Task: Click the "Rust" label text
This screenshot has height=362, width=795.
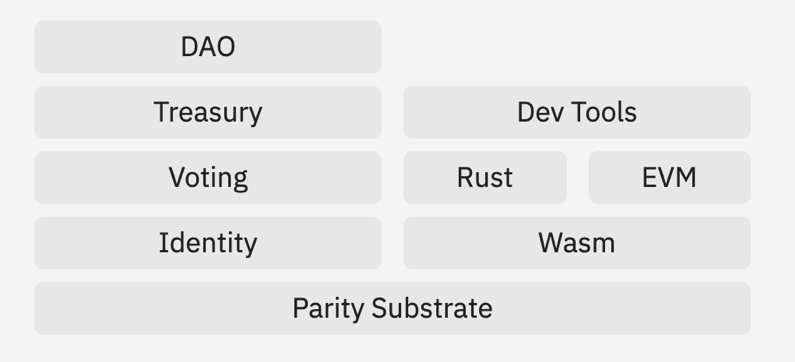Action: tap(485, 177)
